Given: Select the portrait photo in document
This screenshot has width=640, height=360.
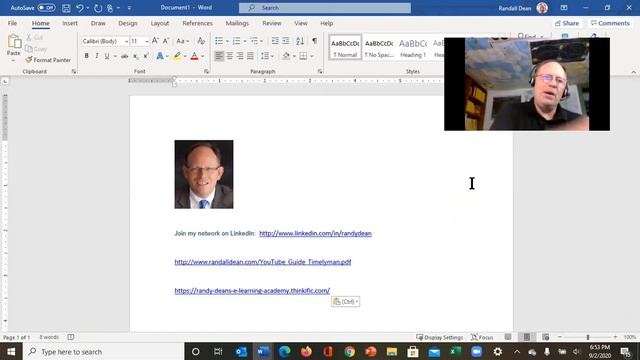Looking at the screenshot, I should click(204, 174).
